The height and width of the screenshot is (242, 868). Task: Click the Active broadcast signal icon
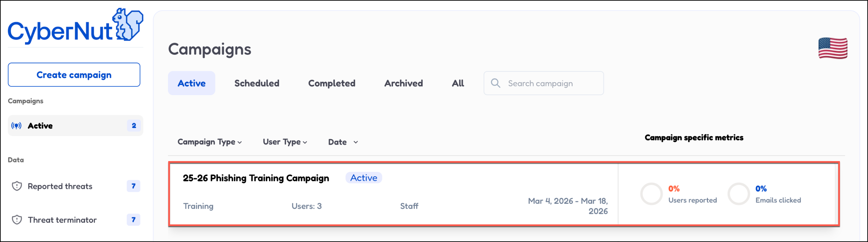16,126
